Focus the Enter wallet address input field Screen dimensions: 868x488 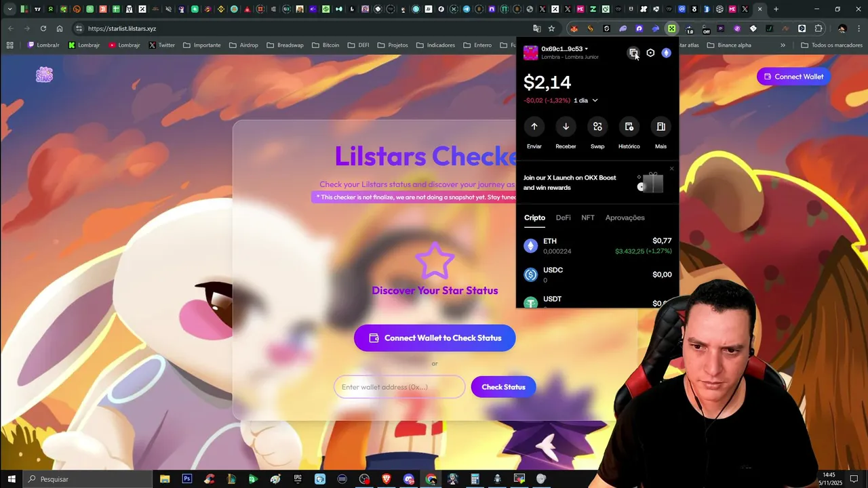pos(399,387)
